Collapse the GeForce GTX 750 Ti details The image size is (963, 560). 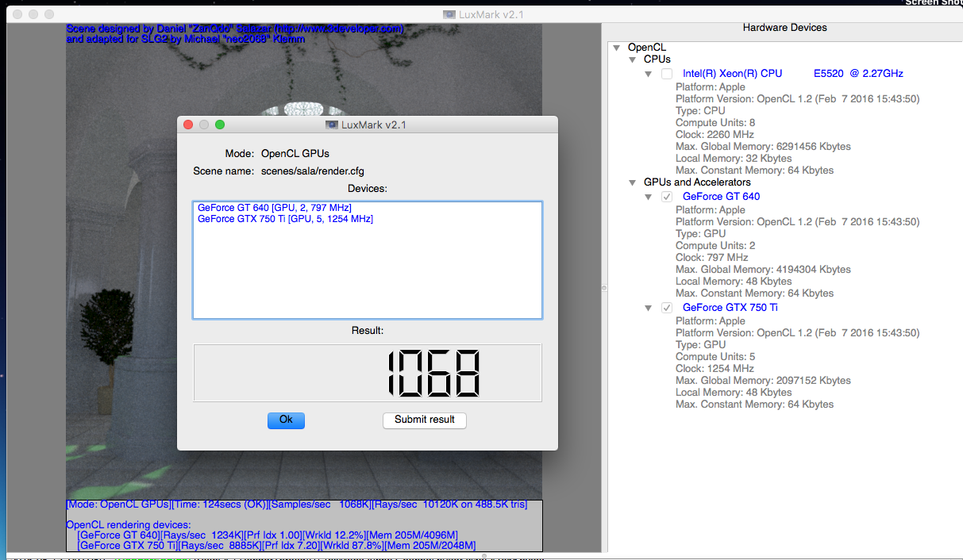[x=649, y=308]
